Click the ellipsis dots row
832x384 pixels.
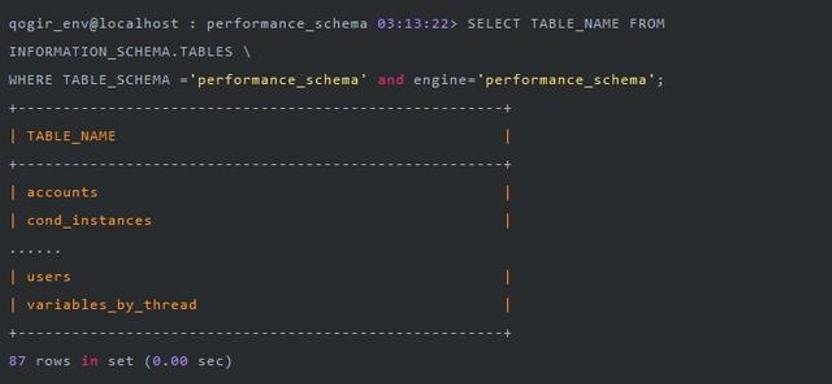coord(35,250)
